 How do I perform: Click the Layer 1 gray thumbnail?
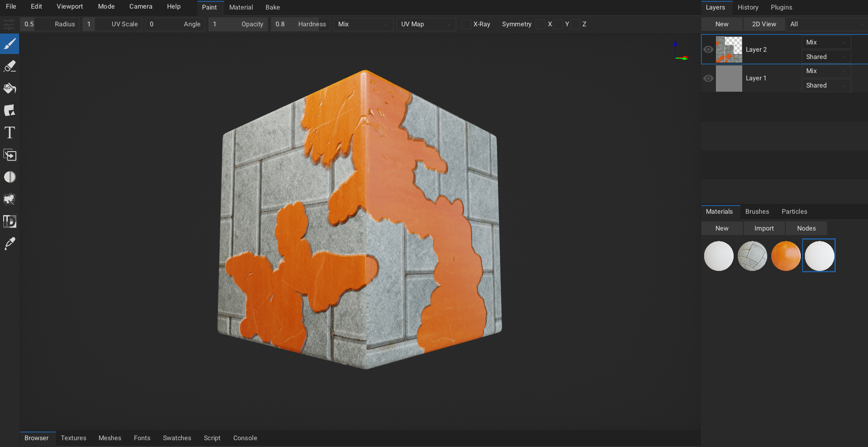(x=729, y=79)
